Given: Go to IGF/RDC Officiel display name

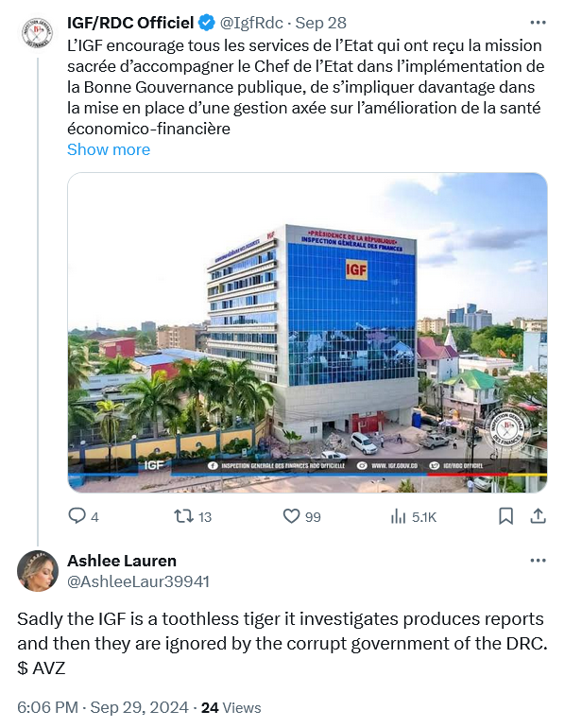Looking at the screenshot, I should coord(130,23).
